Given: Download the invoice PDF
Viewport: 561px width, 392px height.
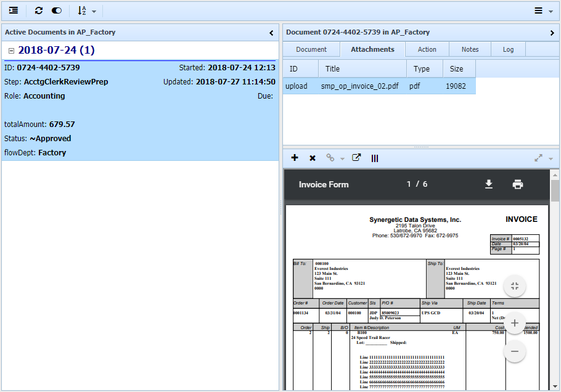Looking at the screenshot, I should [489, 184].
